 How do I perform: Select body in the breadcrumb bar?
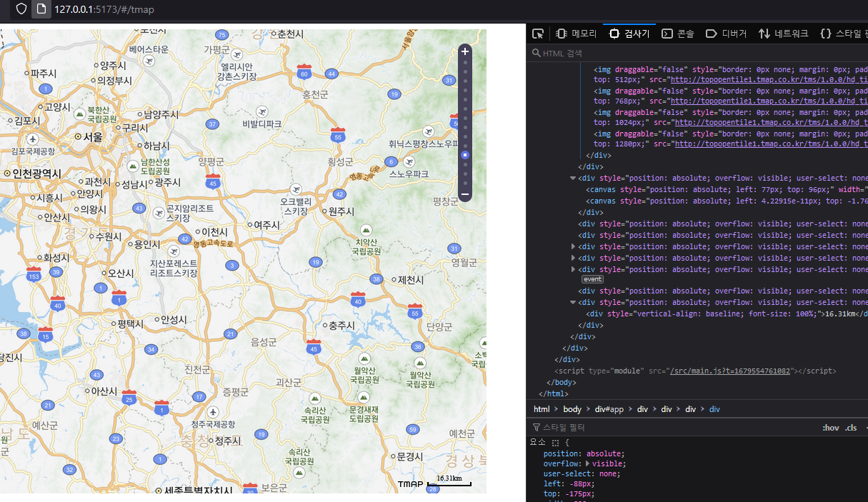(x=572, y=409)
